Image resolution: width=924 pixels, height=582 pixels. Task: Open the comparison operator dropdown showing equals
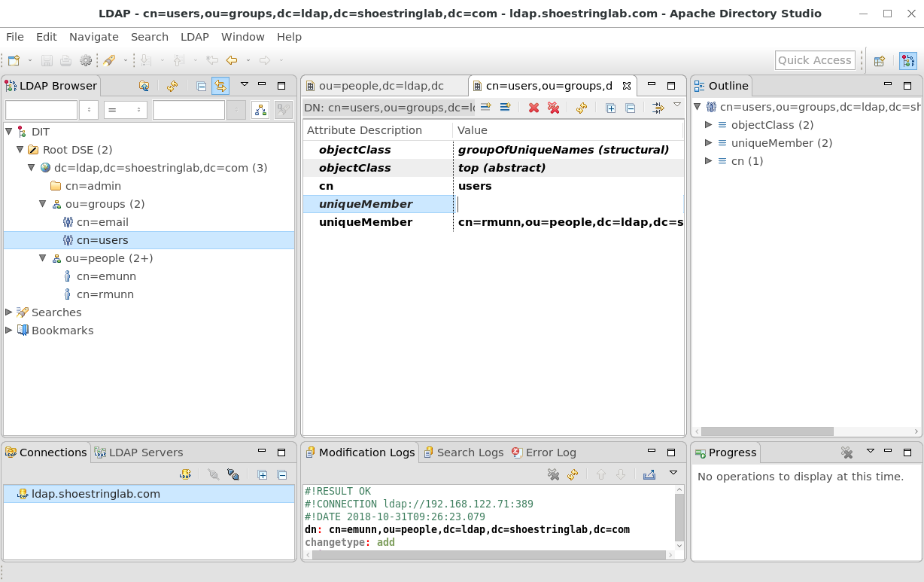(126, 110)
